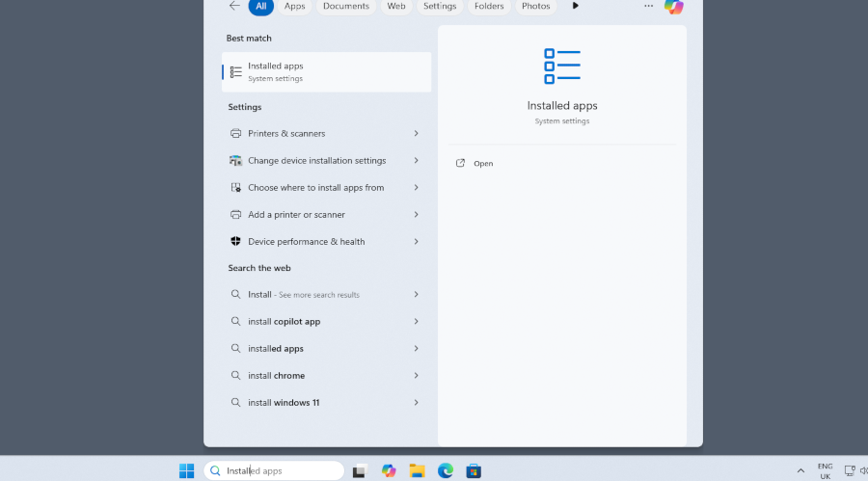Click search icon beside Install web result
Image resolution: width=868 pixels, height=481 pixels.
(236, 294)
